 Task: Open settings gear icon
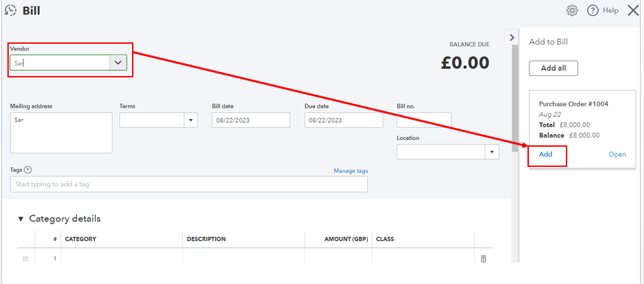point(572,10)
